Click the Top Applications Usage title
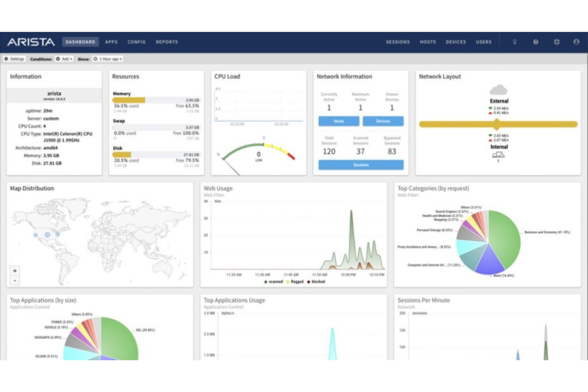The width and height of the screenshot is (588, 392). click(234, 300)
